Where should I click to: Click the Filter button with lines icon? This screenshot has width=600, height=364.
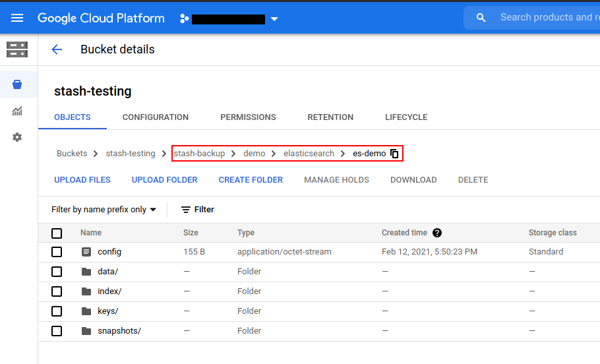pyautogui.click(x=198, y=210)
